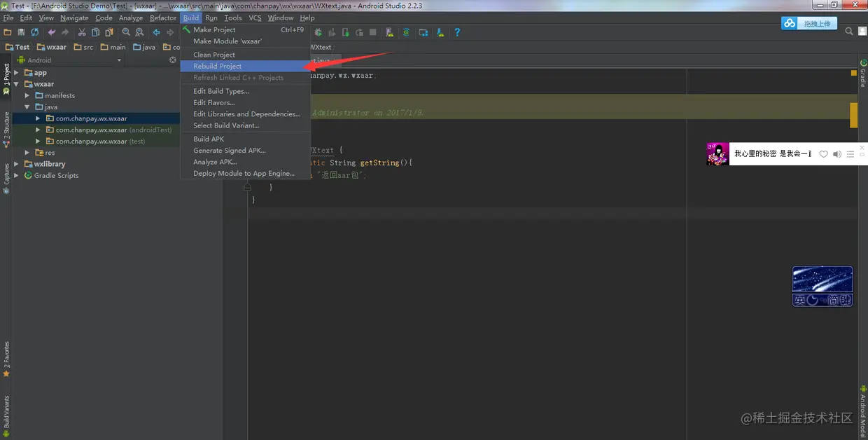Select the com.chanpay.wx.wxaar (test) package row
The image size is (868, 440).
[x=97, y=141]
